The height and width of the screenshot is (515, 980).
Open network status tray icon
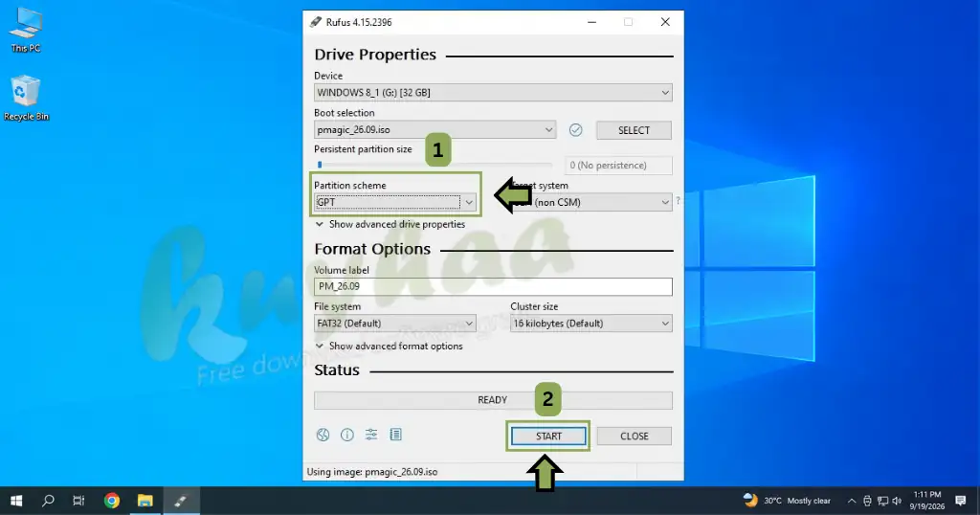pos(882,501)
